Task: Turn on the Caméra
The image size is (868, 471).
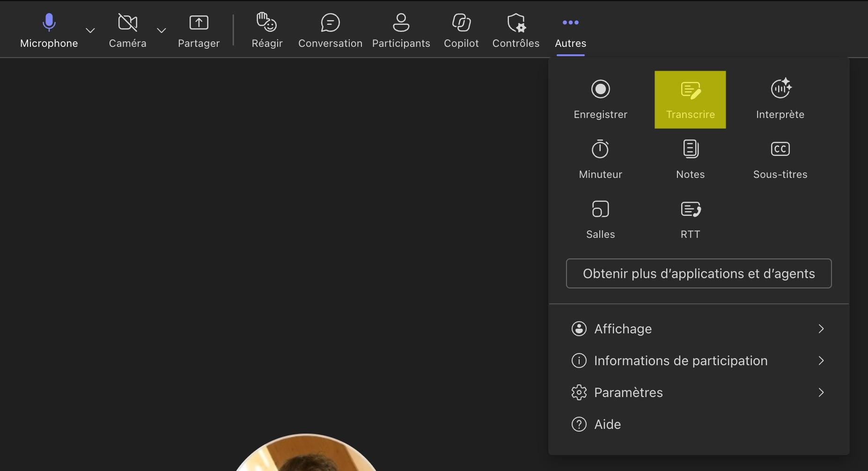Action: pos(127,31)
